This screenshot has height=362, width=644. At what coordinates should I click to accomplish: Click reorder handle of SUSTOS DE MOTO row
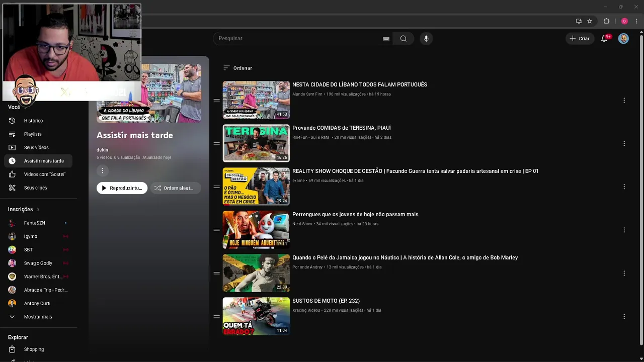coord(216,316)
